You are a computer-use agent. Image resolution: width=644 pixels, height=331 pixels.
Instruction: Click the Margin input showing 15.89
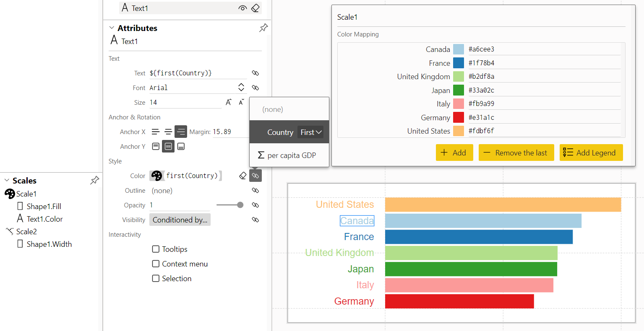(x=231, y=132)
